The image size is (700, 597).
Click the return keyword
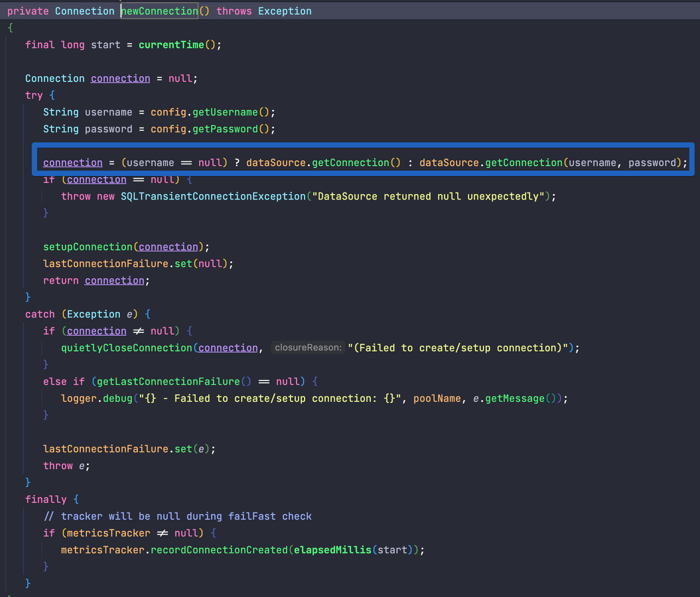point(61,280)
